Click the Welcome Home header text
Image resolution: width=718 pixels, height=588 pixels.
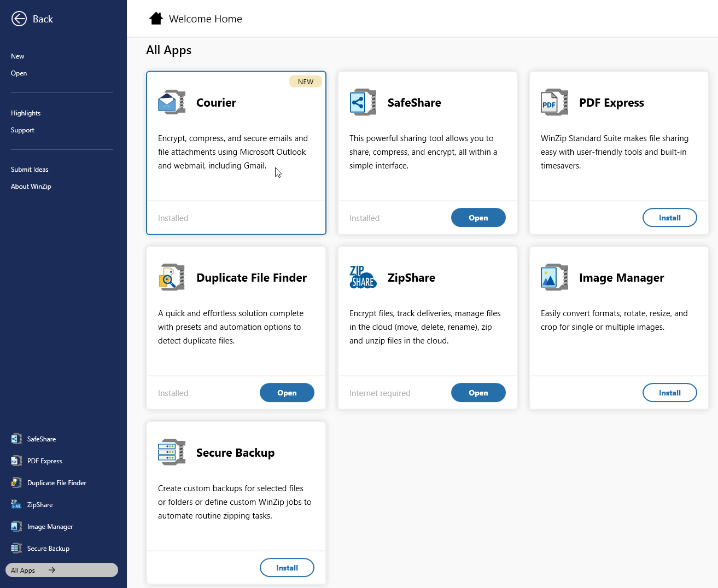coord(206,19)
